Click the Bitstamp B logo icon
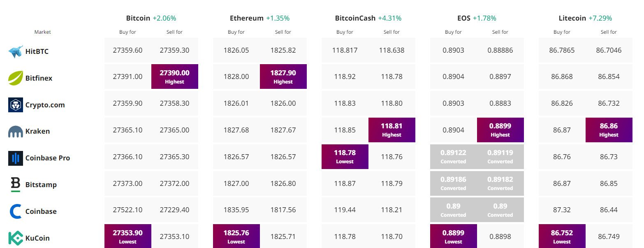This screenshot has height=248, width=644. click(16, 185)
